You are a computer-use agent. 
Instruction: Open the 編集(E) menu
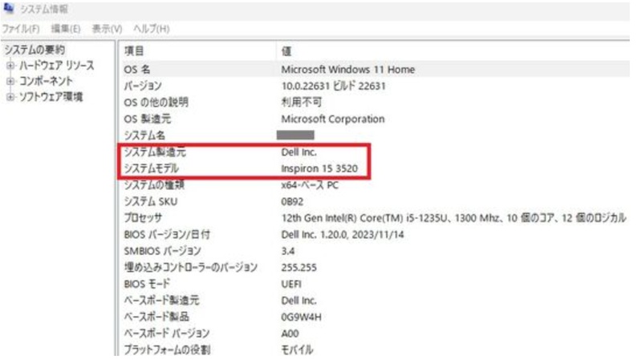pos(66,29)
